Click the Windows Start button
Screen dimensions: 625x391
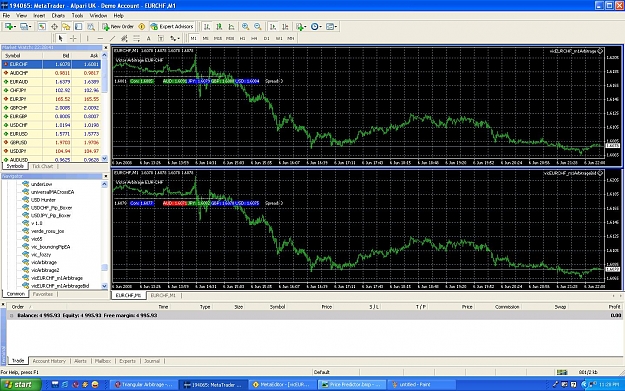coord(21,385)
